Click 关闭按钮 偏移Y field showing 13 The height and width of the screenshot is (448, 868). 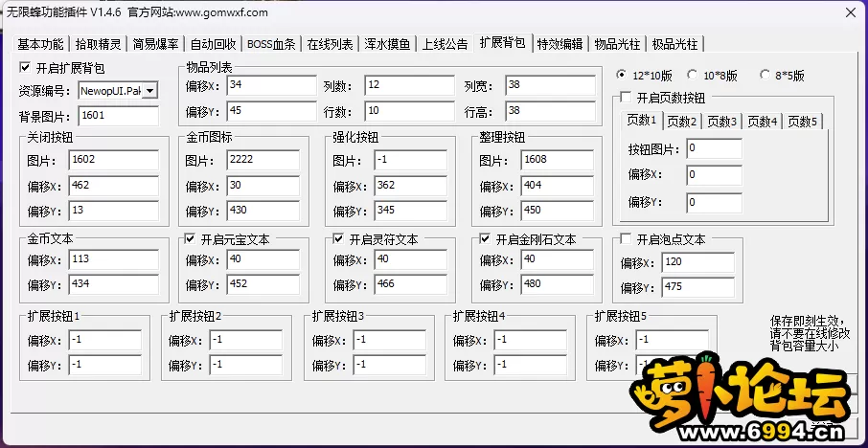click(x=113, y=211)
